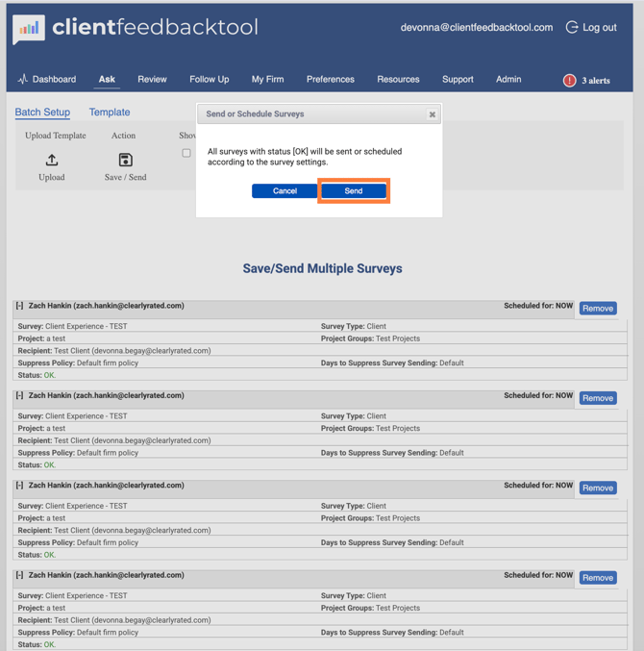Open the Follow Up menu

[209, 80]
